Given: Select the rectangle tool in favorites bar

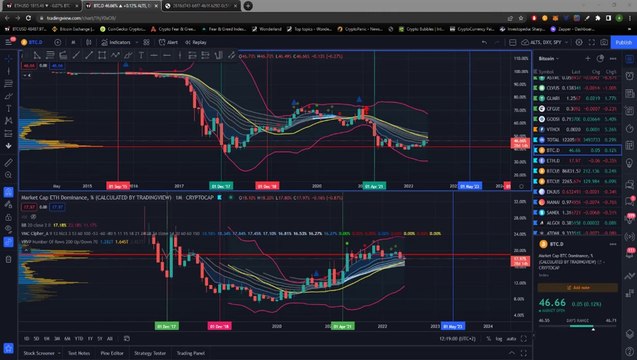Looking at the screenshot, I should click(102, 55).
